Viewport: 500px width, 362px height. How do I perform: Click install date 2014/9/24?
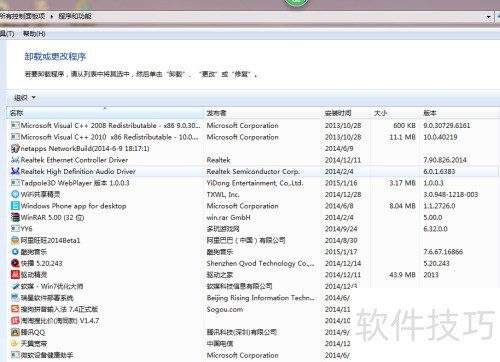(341, 229)
